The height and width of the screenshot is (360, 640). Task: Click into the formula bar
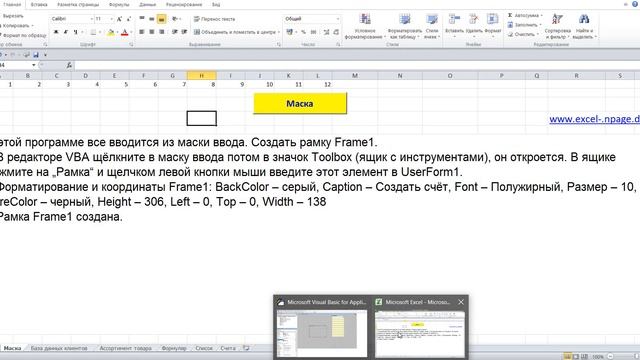coord(357,65)
